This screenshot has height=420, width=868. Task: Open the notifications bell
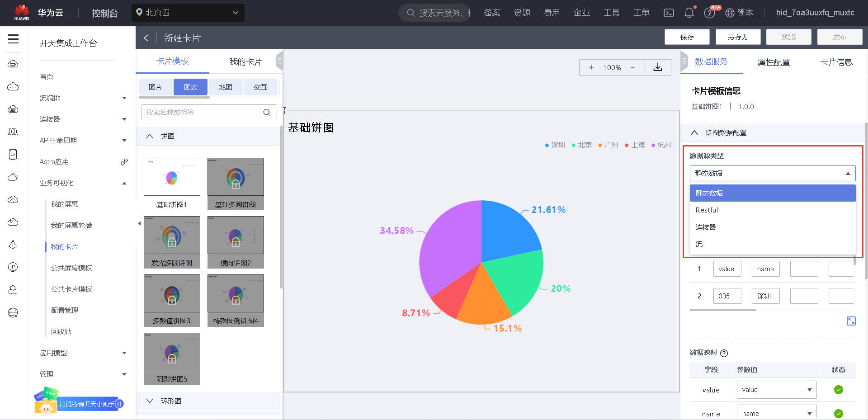point(689,13)
